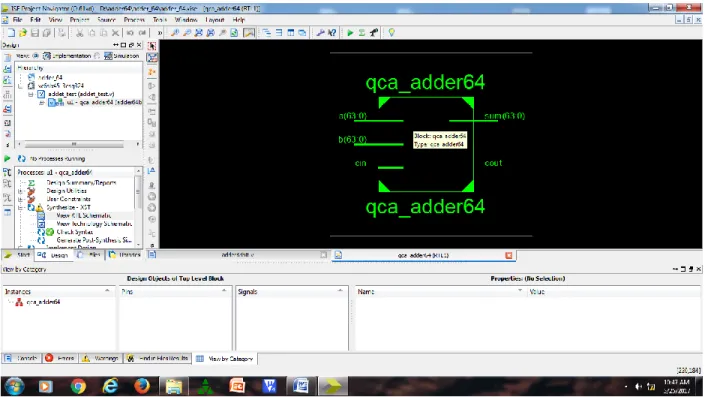The width and height of the screenshot is (705, 397).
Task: Click the first zoom magnifier icon in the toolbar
Action: [175, 32]
